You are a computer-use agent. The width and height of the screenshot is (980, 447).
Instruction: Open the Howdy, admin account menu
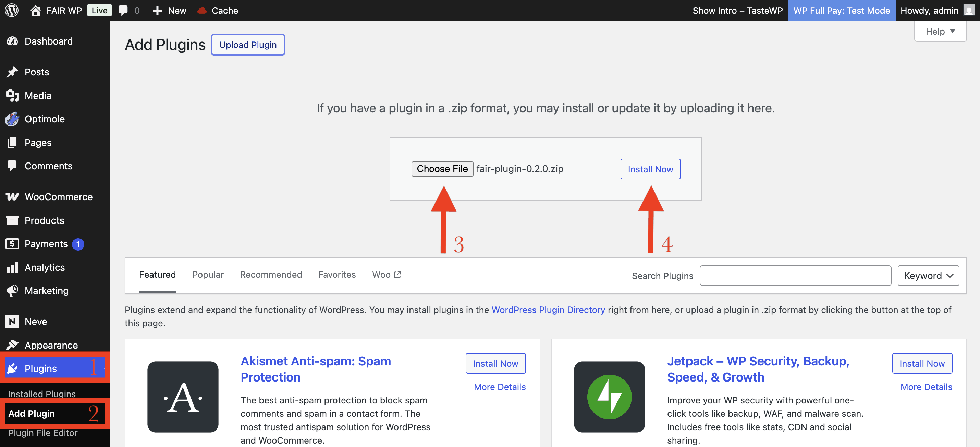[930, 10]
